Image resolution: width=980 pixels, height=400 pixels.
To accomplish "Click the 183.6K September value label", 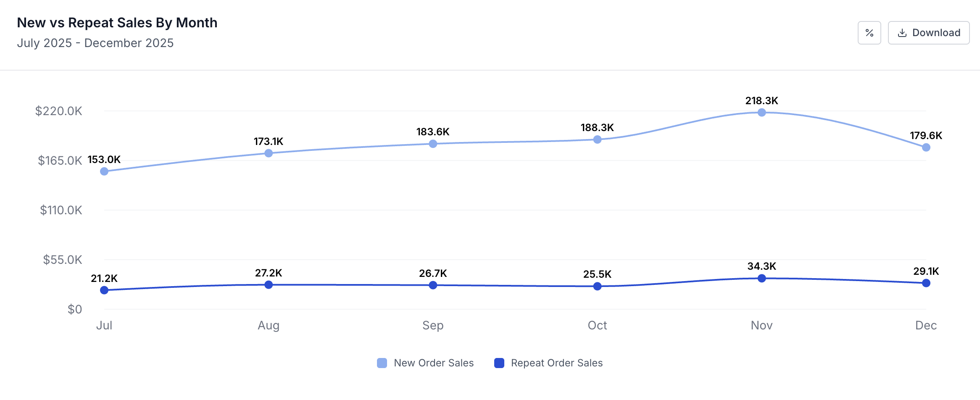I will pos(432,131).
